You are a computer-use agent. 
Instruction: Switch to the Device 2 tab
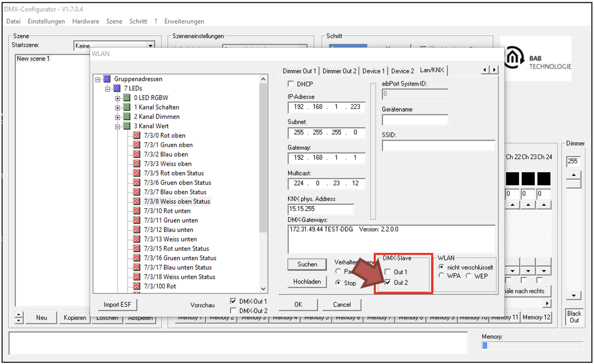tap(402, 71)
